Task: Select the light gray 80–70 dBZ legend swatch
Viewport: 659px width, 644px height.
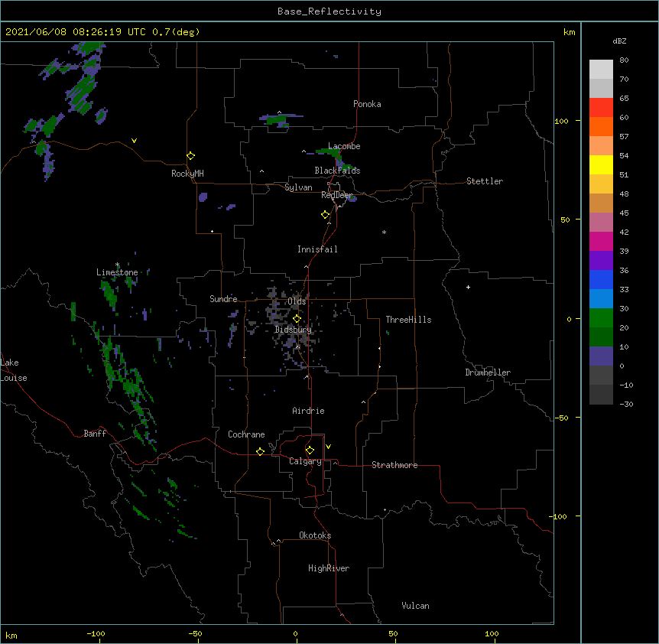Action: pyautogui.click(x=601, y=70)
